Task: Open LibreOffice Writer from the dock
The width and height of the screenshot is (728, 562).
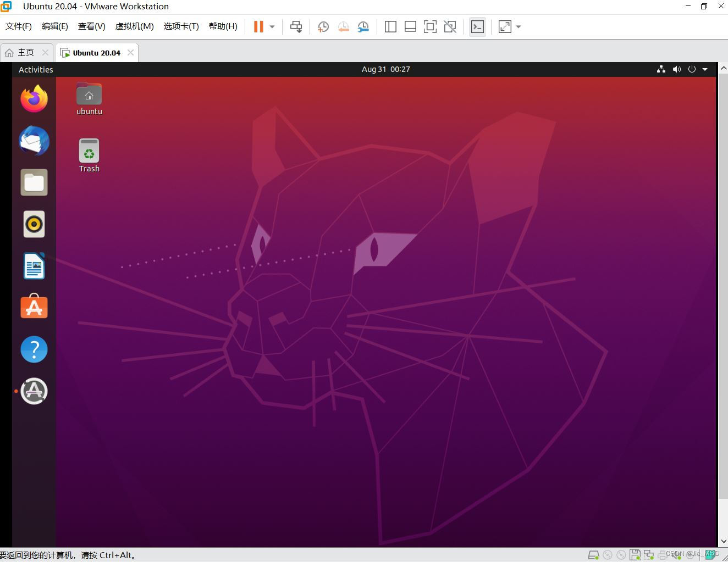Action: point(34,266)
